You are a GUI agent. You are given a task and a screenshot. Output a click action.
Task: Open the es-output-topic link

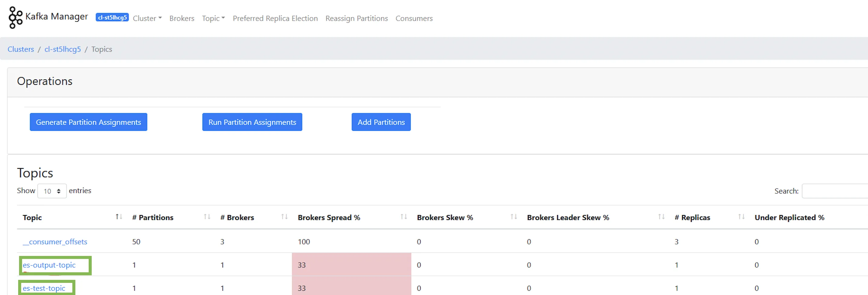coord(49,265)
